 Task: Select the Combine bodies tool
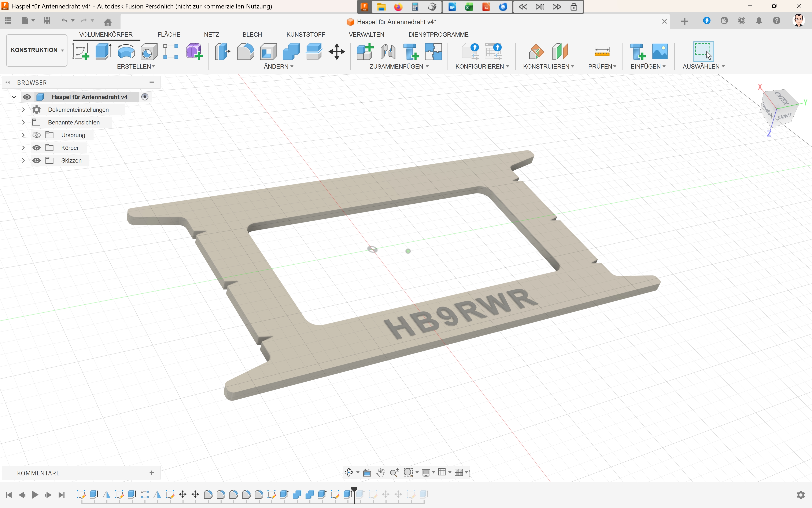[291, 51]
